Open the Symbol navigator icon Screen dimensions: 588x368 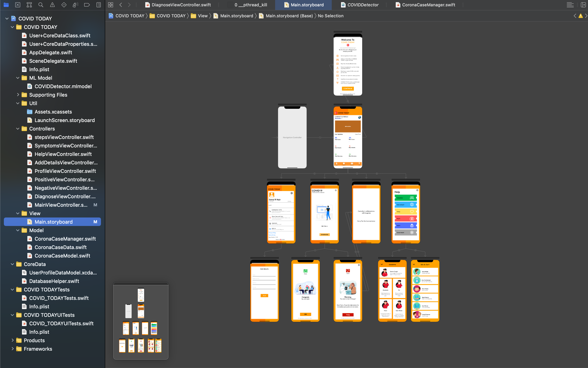(29, 5)
